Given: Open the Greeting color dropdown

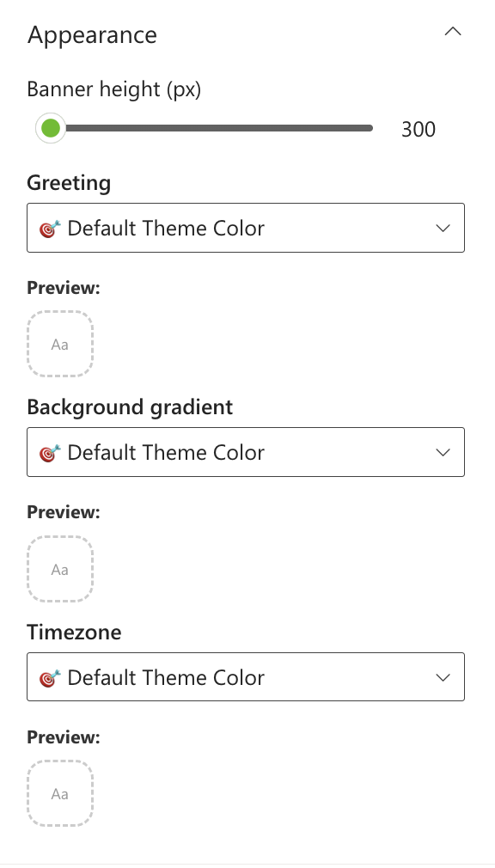Looking at the screenshot, I should click(246, 228).
